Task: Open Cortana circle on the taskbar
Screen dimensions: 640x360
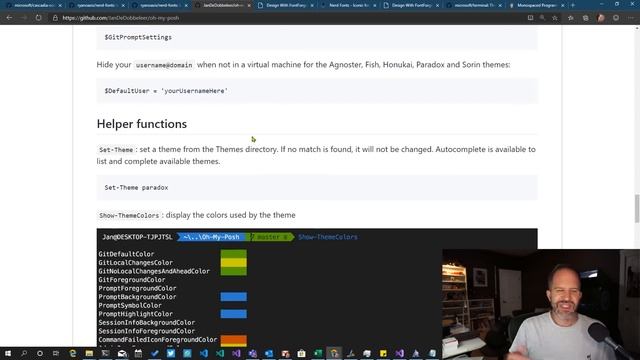Action: tap(40, 353)
